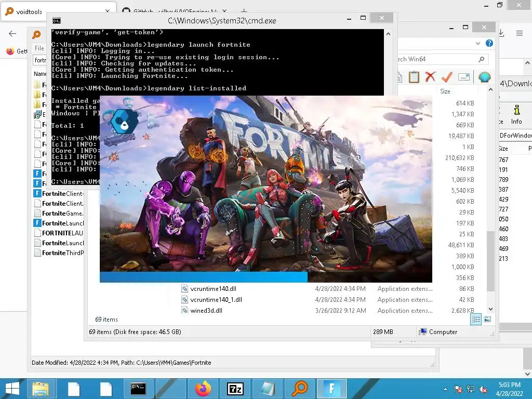The height and width of the screenshot is (399, 532).
Task: Click the red X Delete icon in Explorer
Action: [x=430, y=77]
